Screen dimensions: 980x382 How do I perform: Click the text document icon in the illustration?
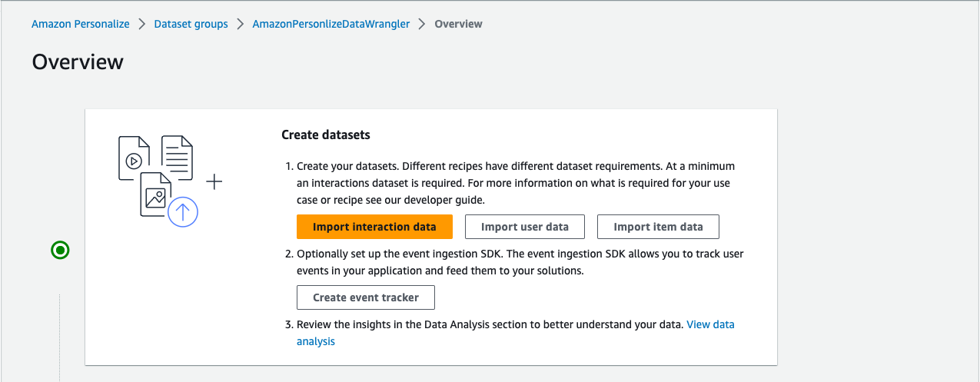176,156
